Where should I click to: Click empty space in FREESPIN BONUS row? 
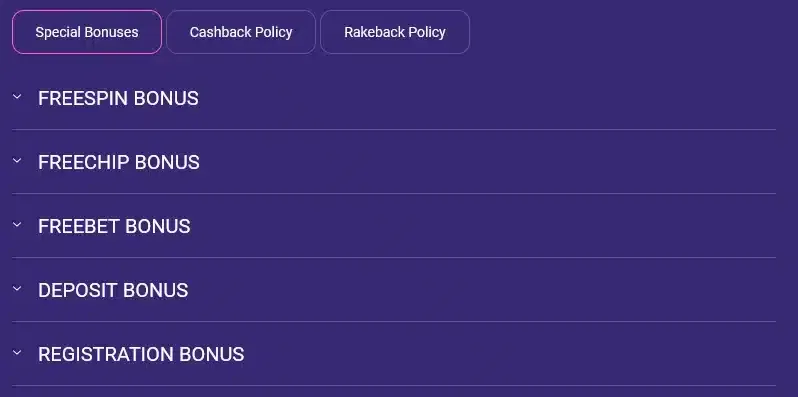point(483,98)
